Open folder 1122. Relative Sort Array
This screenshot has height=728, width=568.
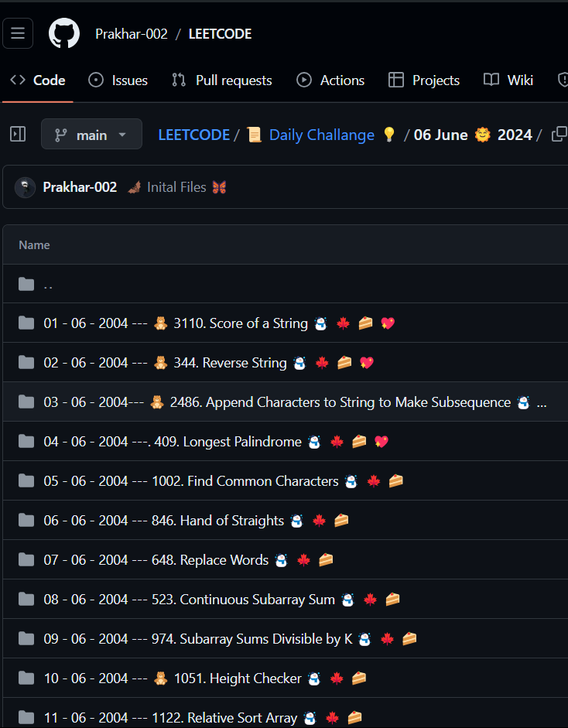pos(203,718)
